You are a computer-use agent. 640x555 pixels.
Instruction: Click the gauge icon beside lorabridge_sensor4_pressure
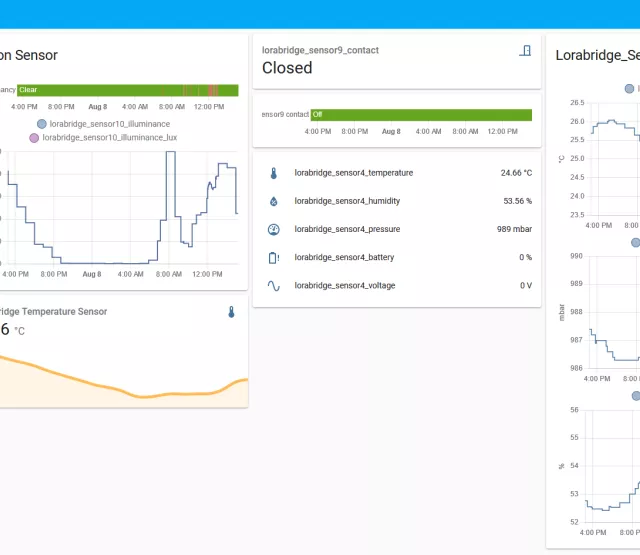pos(273,229)
